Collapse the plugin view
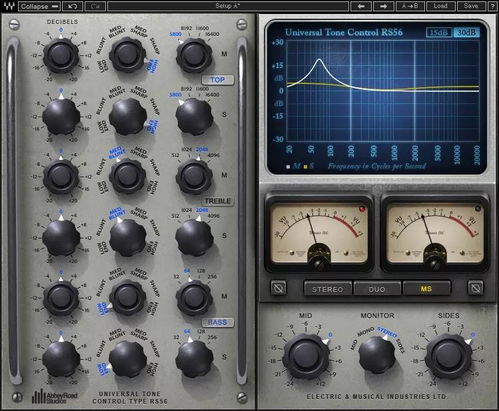The image size is (499, 411). pos(40,6)
